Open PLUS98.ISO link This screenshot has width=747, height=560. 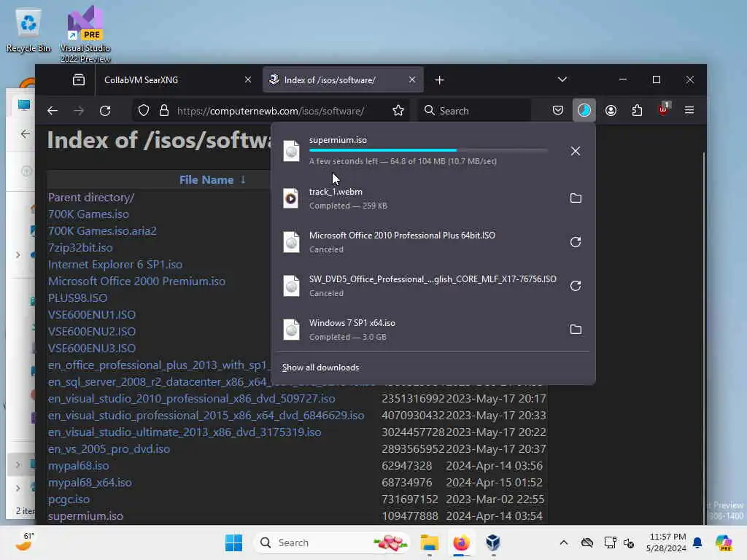tap(77, 298)
